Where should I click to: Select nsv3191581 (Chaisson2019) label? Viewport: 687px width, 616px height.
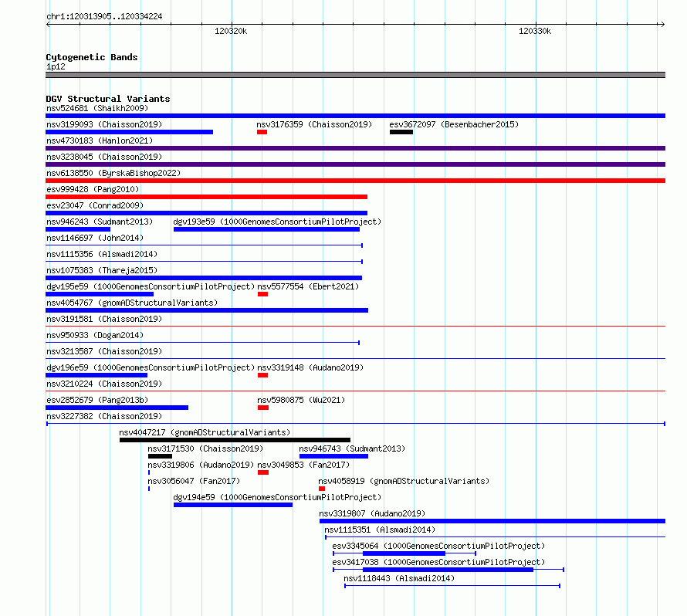point(104,319)
